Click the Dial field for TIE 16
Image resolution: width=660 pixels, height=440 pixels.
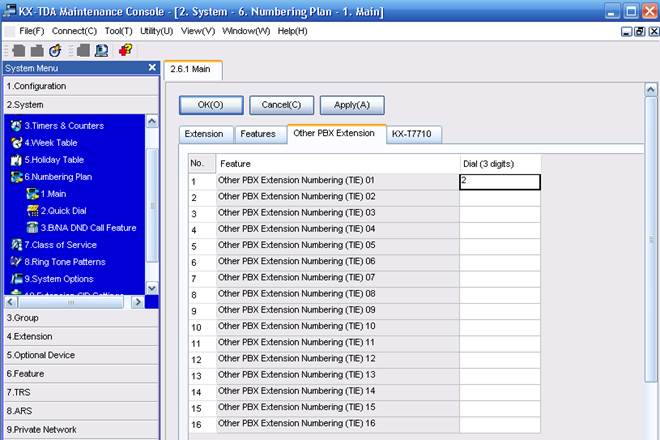coord(500,425)
